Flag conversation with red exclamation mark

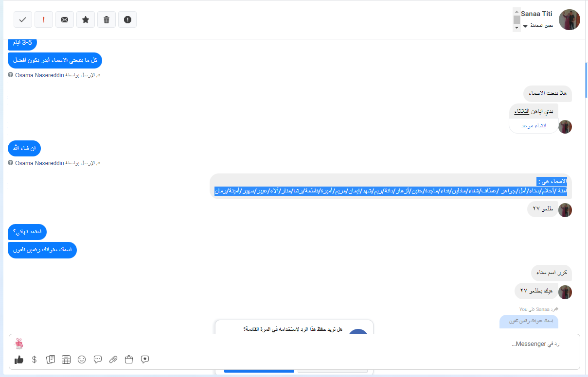pyautogui.click(x=44, y=19)
